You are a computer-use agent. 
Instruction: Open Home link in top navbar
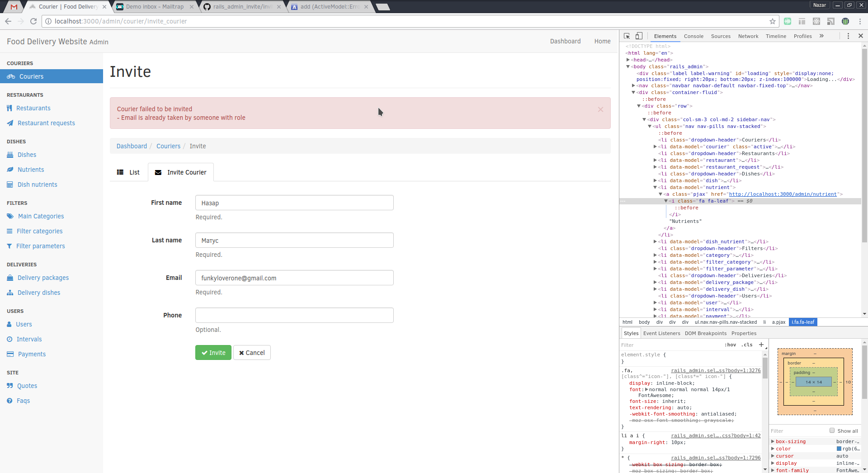pyautogui.click(x=602, y=41)
